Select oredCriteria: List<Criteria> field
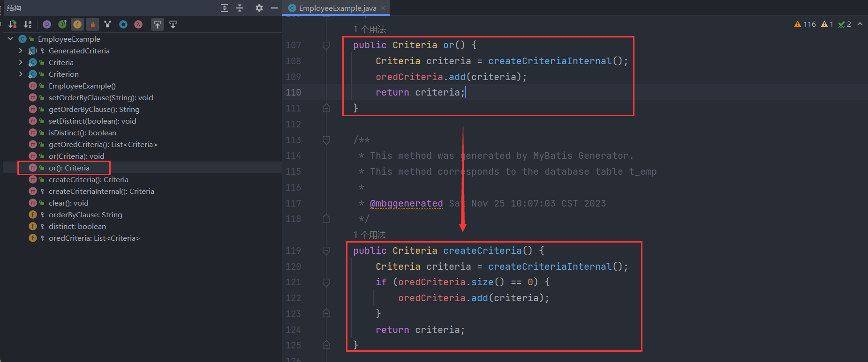Screen dimensions: 868x362 94,238
